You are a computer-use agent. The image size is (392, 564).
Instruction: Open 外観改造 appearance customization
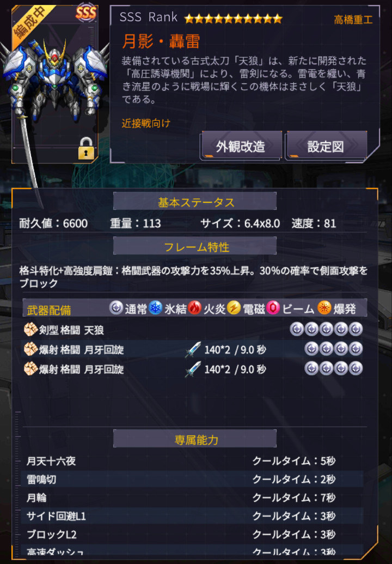click(x=241, y=146)
